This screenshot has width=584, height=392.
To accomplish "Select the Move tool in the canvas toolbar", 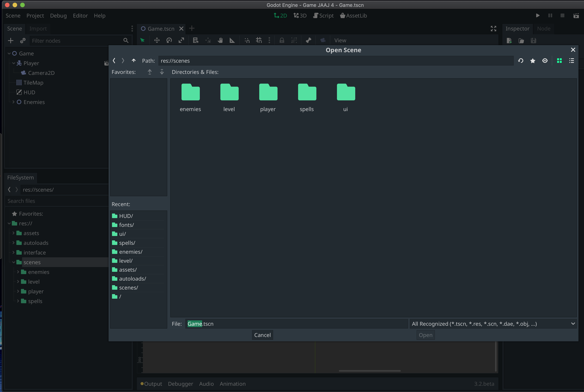I will 157,40.
